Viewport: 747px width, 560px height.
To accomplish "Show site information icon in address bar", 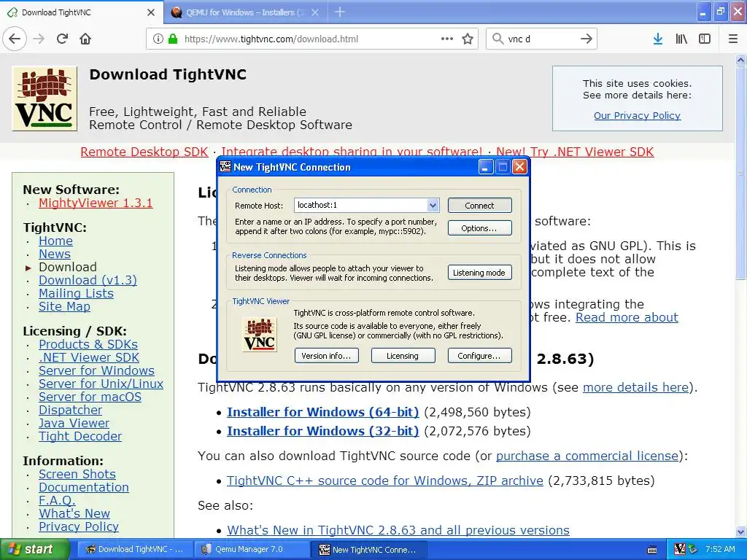I will tap(158, 39).
